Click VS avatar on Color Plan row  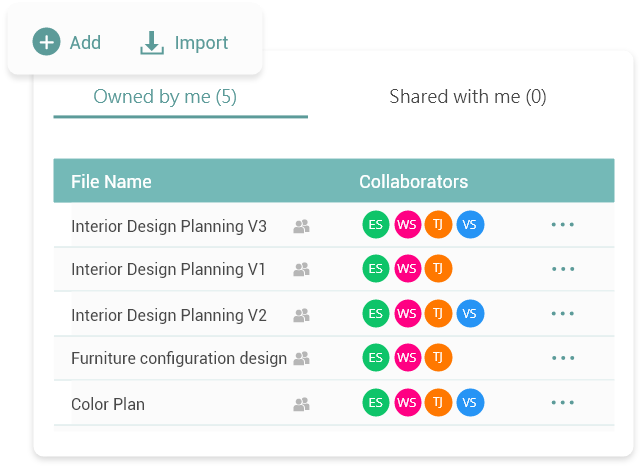(470, 403)
